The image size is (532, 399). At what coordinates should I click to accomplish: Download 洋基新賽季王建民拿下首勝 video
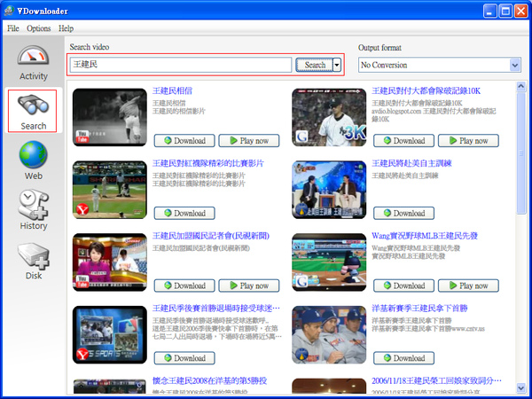pos(403,358)
